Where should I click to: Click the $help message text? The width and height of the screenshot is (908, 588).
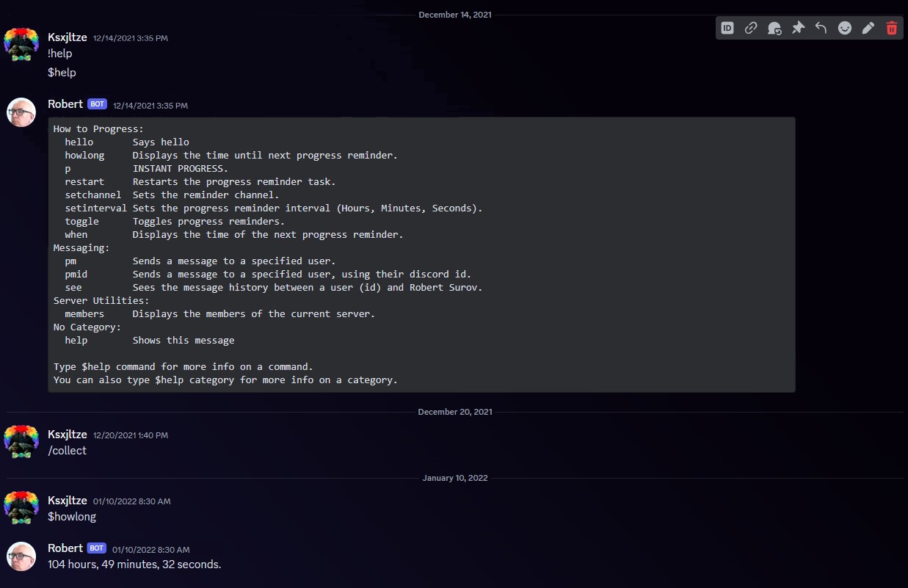(62, 73)
